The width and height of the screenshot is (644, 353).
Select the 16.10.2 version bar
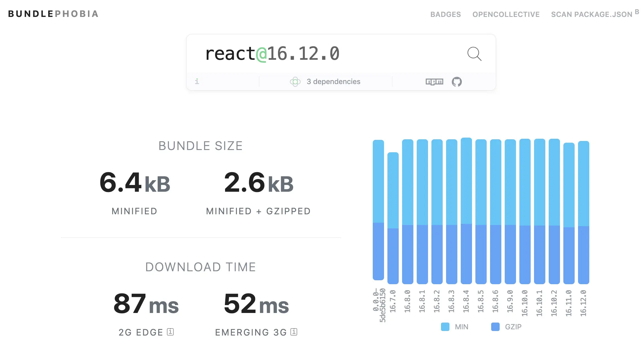point(554,211)
